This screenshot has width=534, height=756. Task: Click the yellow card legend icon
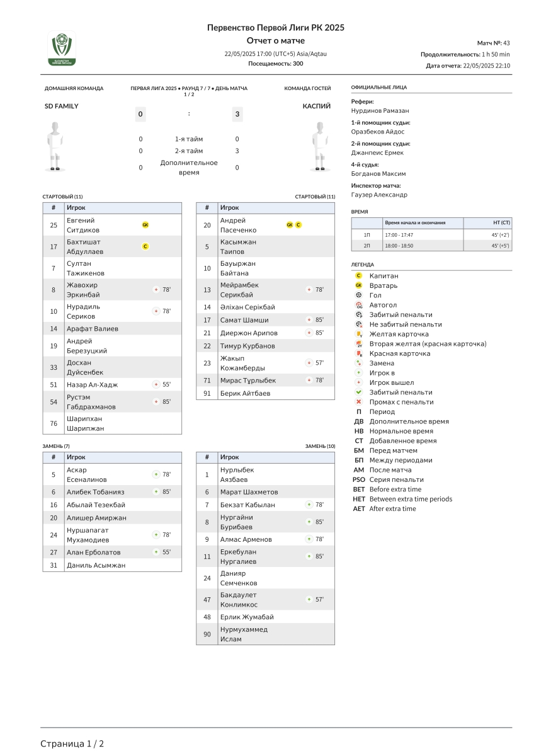pos(358,334)
